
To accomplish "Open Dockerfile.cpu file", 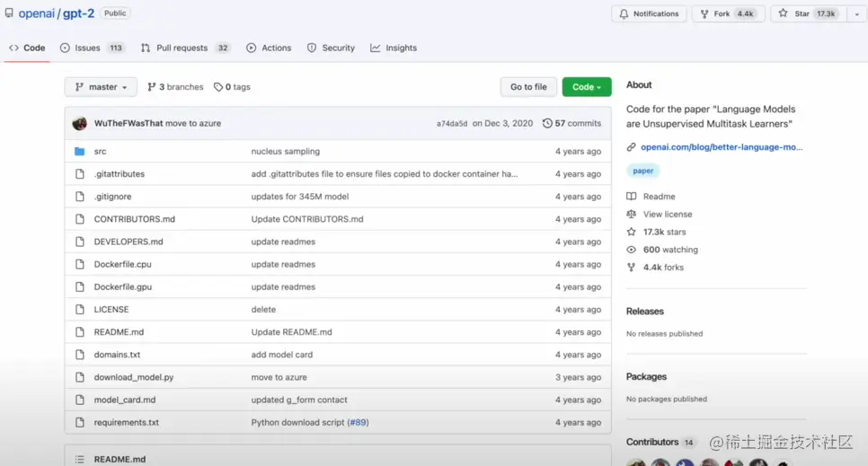I will (122, 264).
